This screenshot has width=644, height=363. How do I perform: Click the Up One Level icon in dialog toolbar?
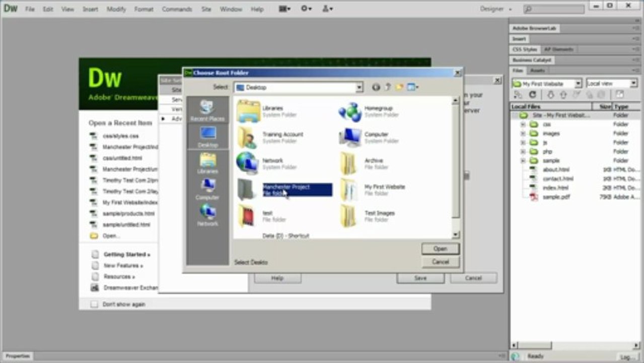(x=388, y=87)
